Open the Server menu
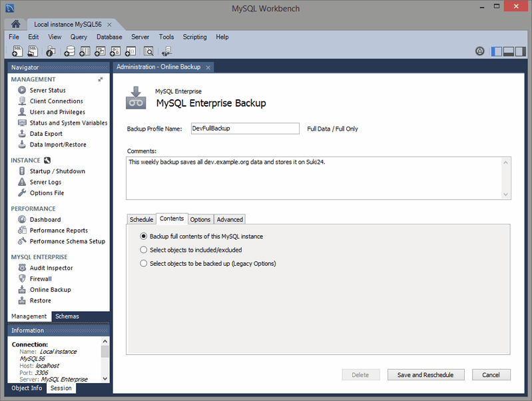This screenshot has height=401, width=532. (x=140, y=37)
